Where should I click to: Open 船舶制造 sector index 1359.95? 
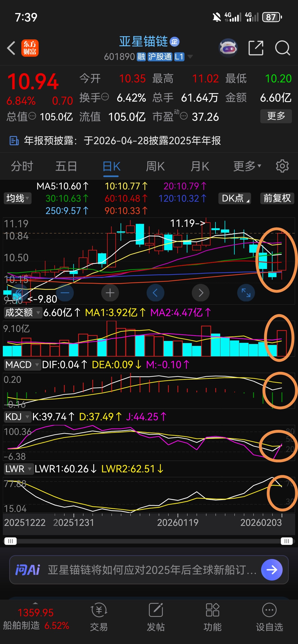[x=36, y=619]
